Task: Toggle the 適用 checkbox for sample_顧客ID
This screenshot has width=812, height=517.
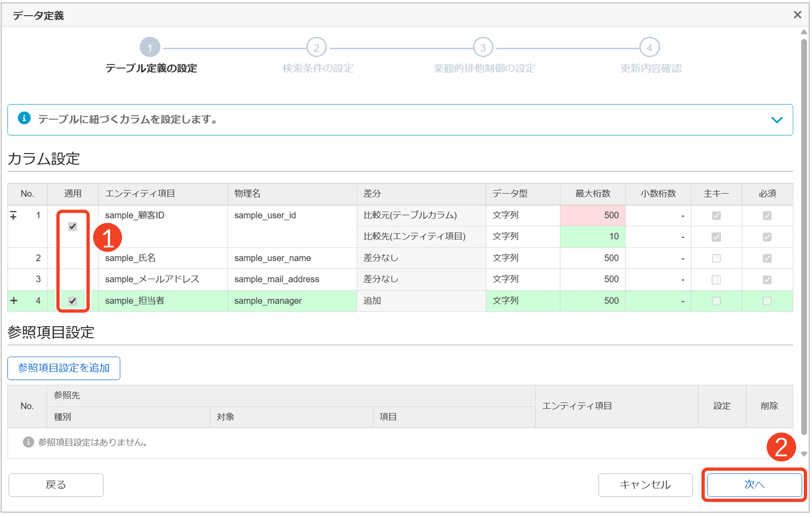Action: 73,226
